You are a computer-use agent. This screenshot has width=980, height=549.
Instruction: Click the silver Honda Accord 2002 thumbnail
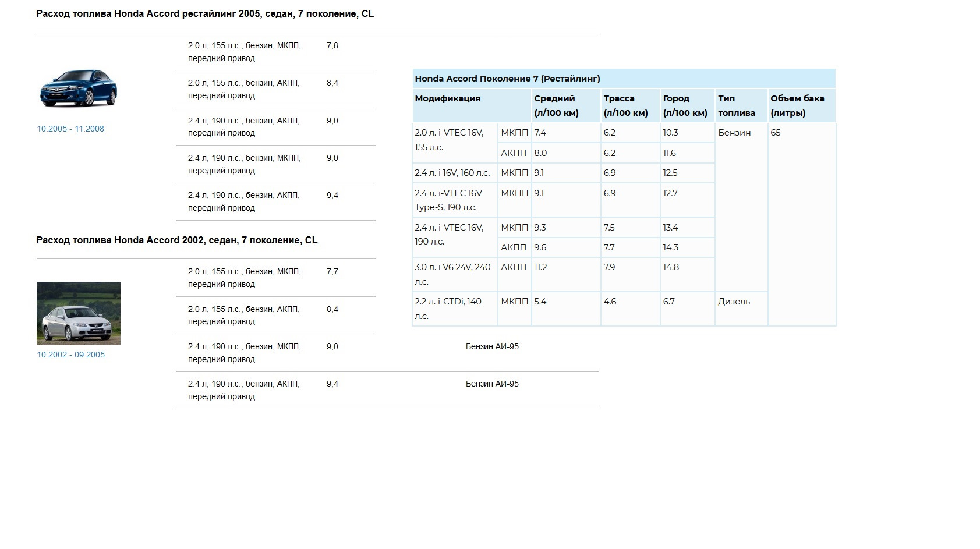79,313
